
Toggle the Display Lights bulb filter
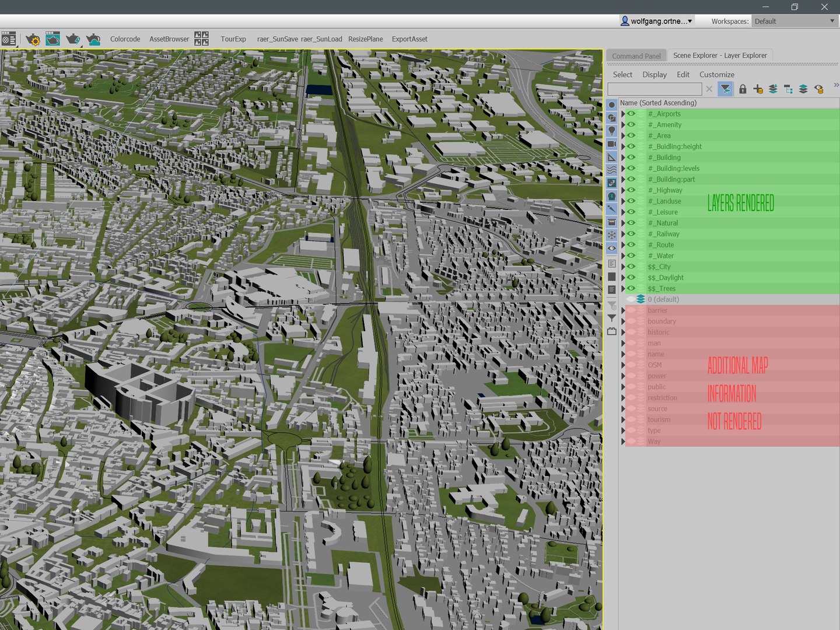point(611,131)
